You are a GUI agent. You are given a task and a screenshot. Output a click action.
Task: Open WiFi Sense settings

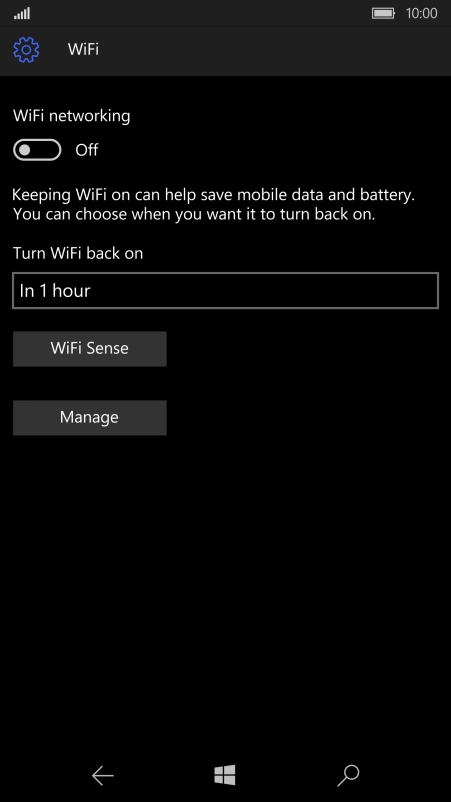(89, 348)
